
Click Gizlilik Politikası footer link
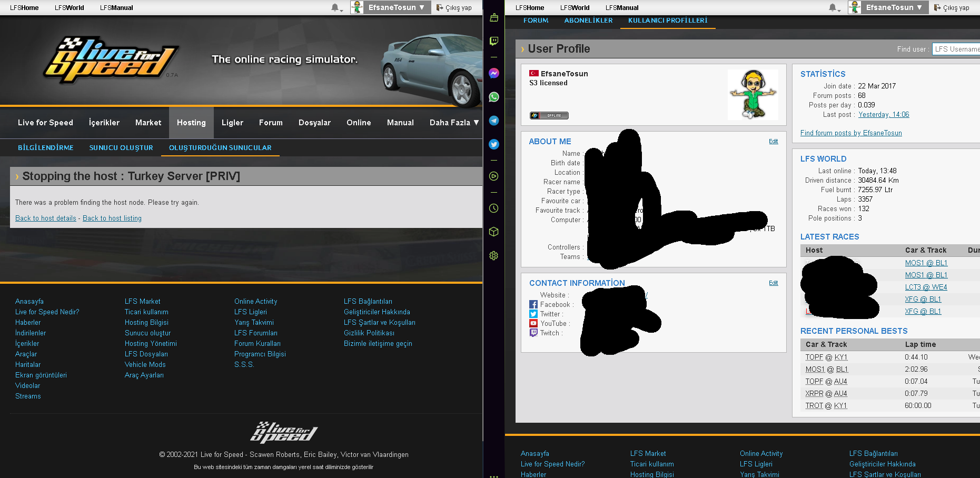click(x=369, y=333)
